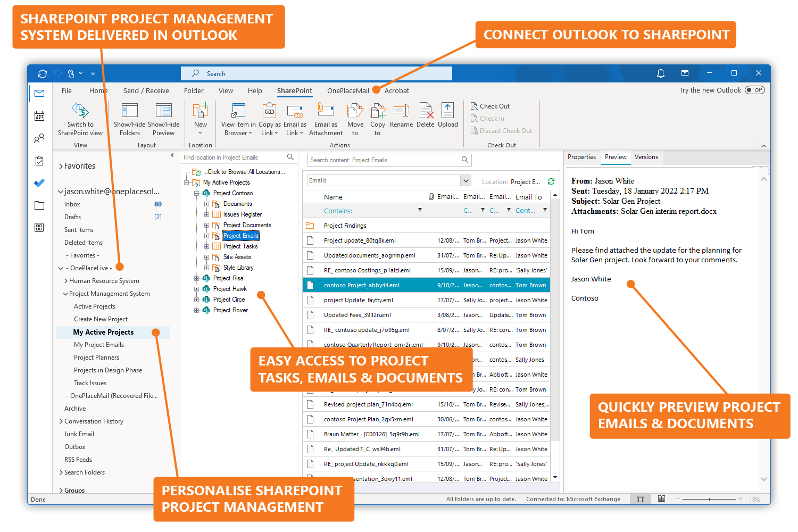Open the Send / Receive tab

tap(146, 91)
